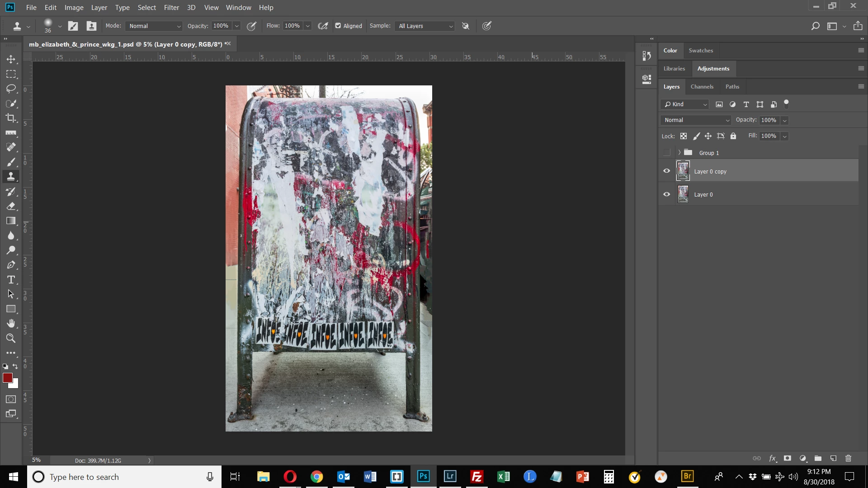Select the Move tool
The width and height of the screenshot is (868, 488).
(x=11, y=59)
